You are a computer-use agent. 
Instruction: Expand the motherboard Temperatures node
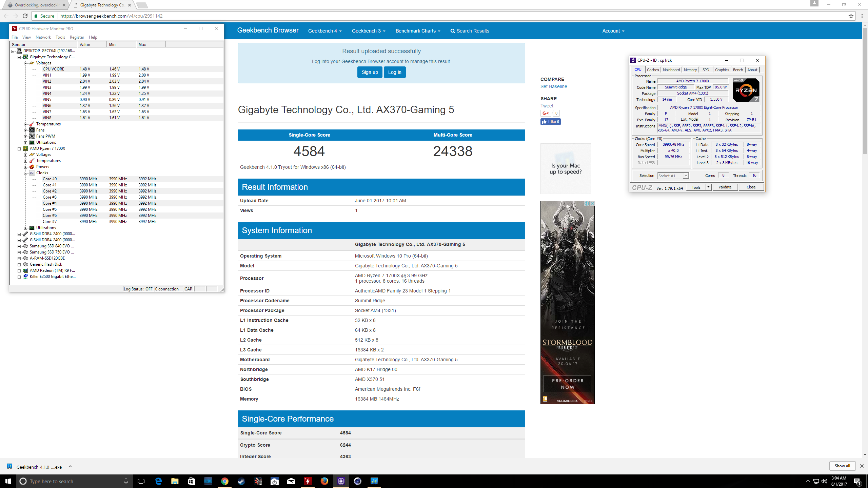(25, 124)
